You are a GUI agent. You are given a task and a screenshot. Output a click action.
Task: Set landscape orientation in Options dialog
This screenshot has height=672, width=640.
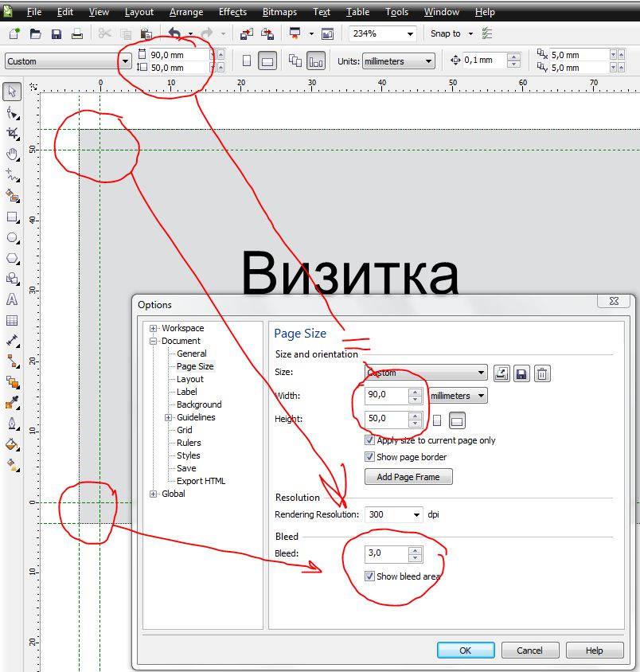[457, 420]
